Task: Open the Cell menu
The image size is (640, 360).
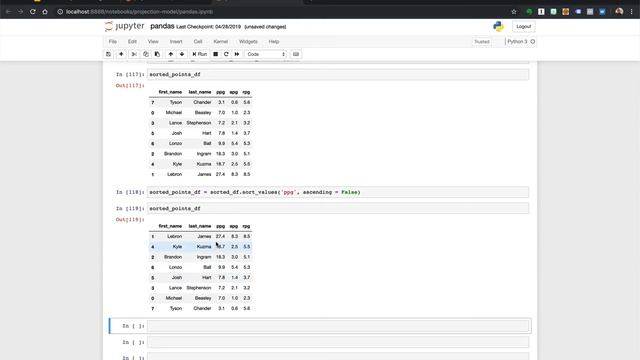Action: pos(198,42)
